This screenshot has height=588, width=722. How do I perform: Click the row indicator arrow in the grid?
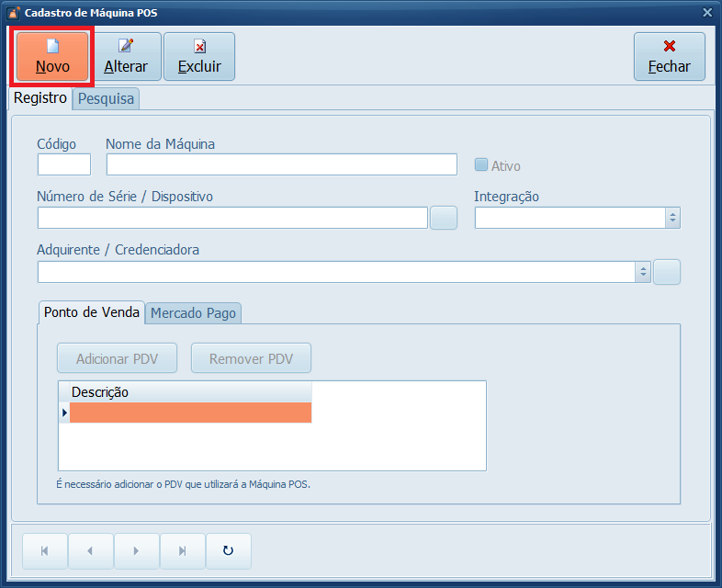coord(64,413)
